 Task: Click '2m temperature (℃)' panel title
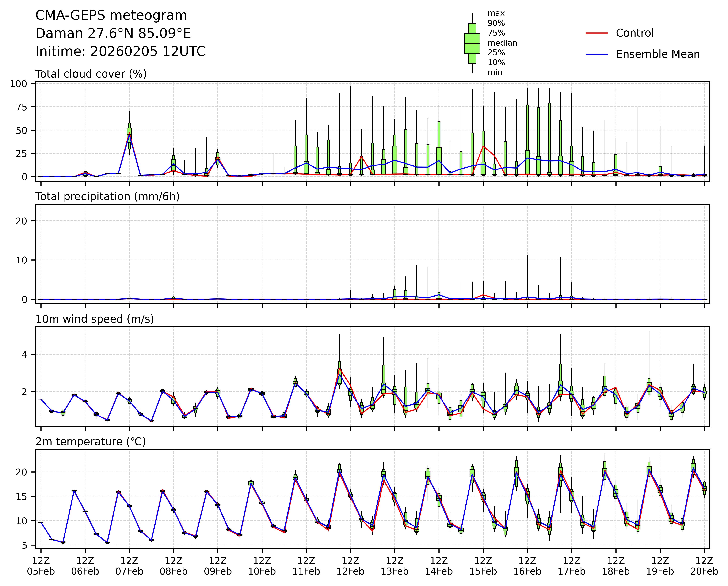click(x=91, y=442)
